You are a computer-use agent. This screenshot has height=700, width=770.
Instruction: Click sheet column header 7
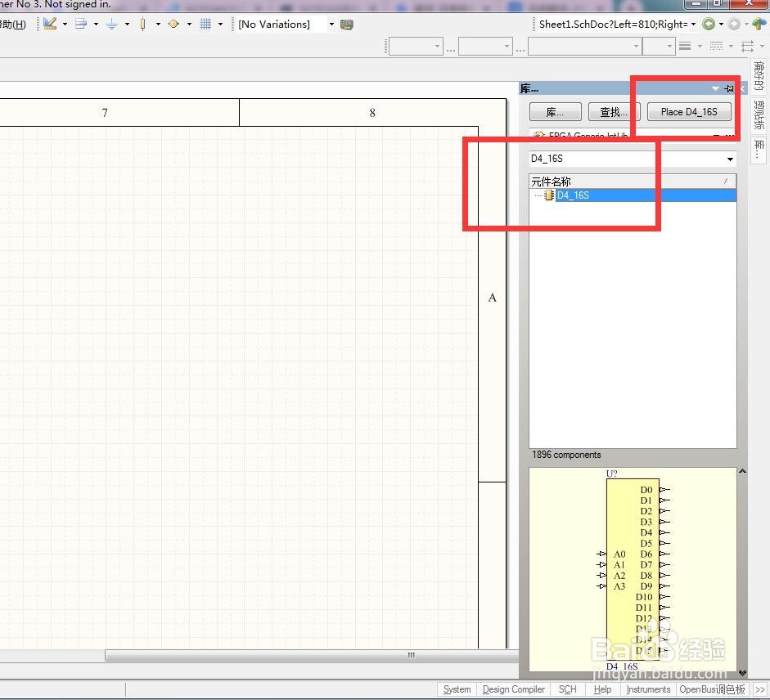tap(105, 113)
